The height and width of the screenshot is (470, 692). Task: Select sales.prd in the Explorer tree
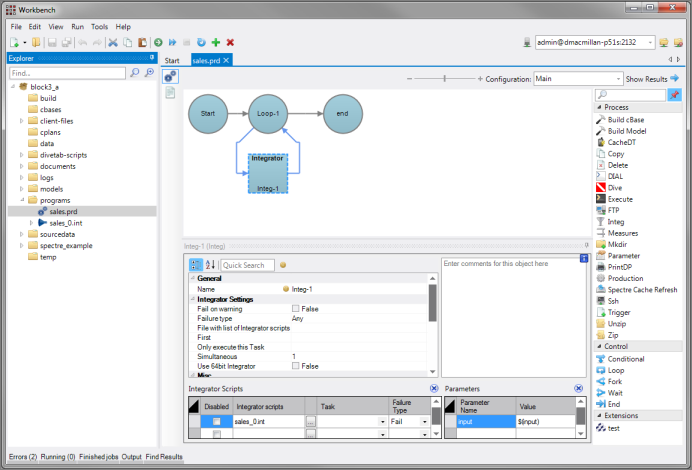pos(63,211)
